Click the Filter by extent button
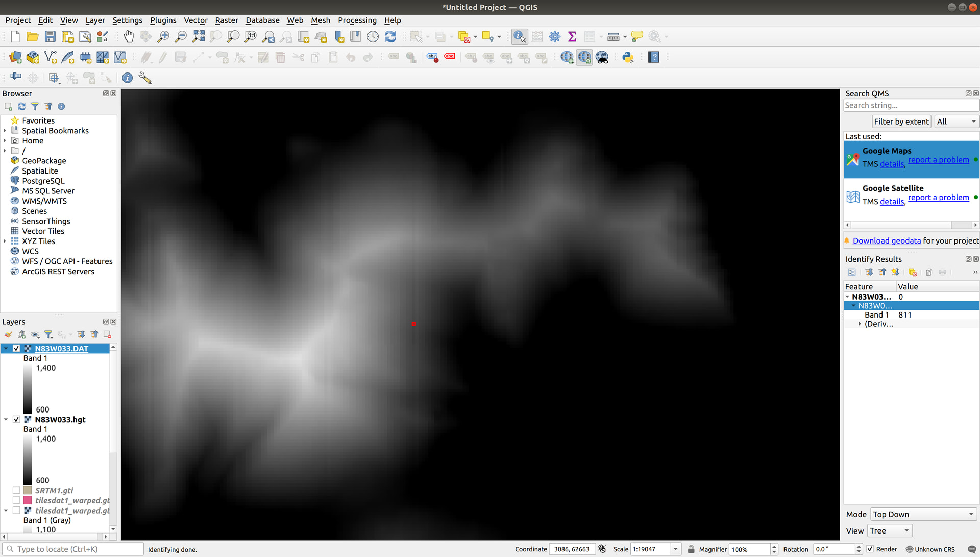The height and width of the screenshot is (557, 980). coord(901,122)
